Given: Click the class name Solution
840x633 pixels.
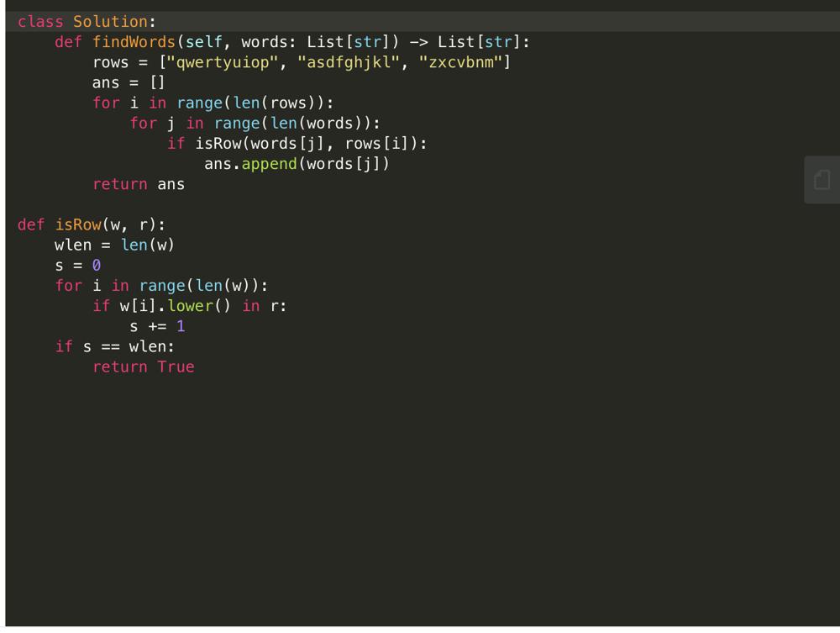Looking at the screenshot, I should click(x=110, y=22).
